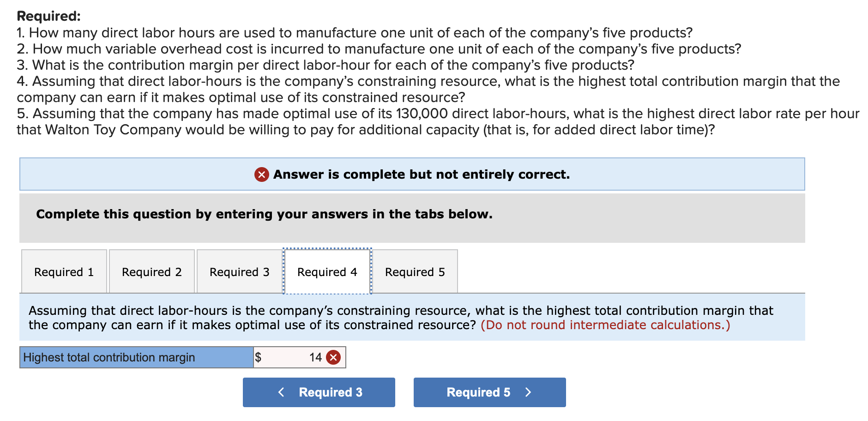The width and height of the screenshot is (868, 421).
Task: Select the currently active Required 4 tab
Action: point(327,271)
